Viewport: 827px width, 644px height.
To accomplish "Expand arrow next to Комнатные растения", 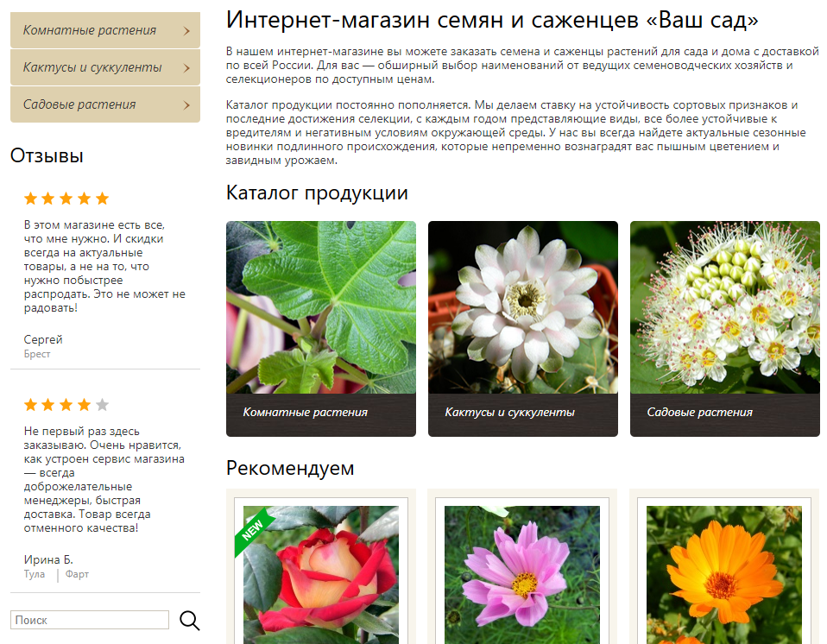I will 186,31.
